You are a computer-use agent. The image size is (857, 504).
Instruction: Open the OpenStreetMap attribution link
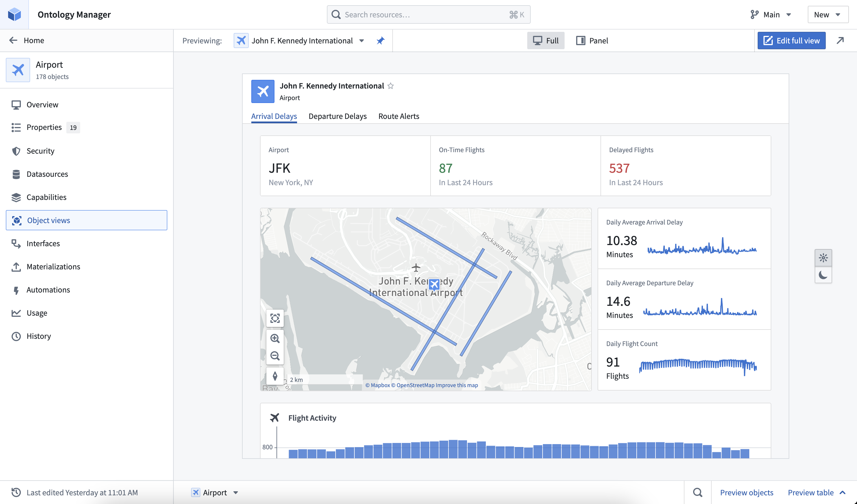click(413, 385)
